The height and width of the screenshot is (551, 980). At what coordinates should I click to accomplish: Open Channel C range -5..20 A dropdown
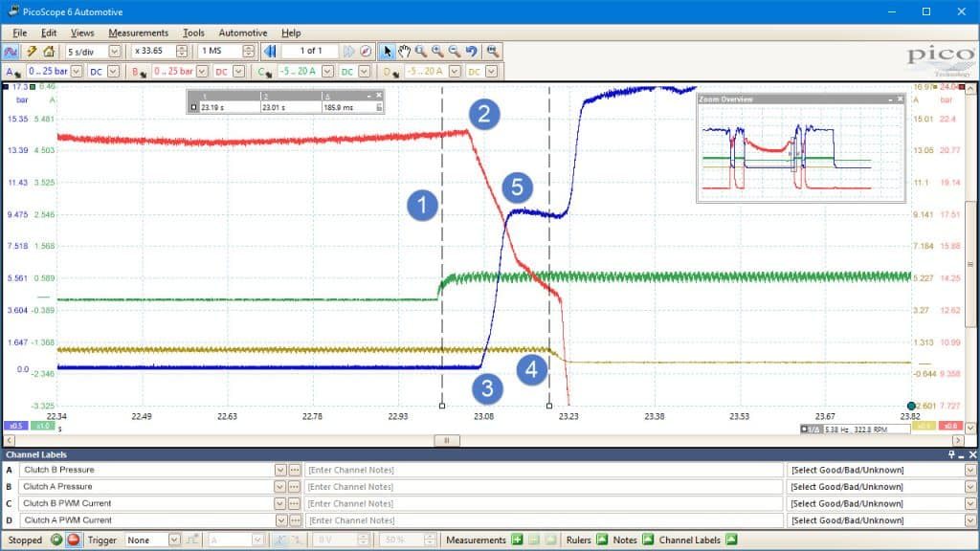click(x=327, y=72)
